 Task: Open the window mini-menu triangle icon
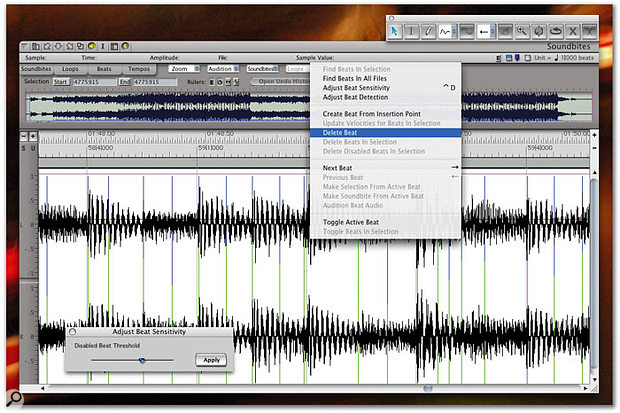25,46
